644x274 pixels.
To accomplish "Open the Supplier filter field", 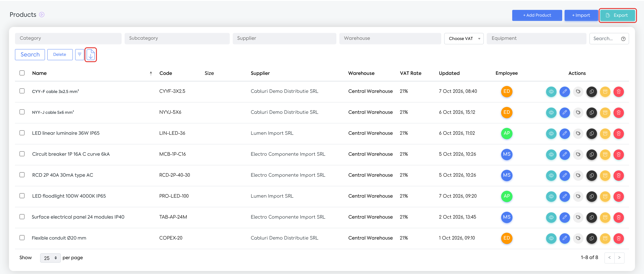I will tap(284, 38).
